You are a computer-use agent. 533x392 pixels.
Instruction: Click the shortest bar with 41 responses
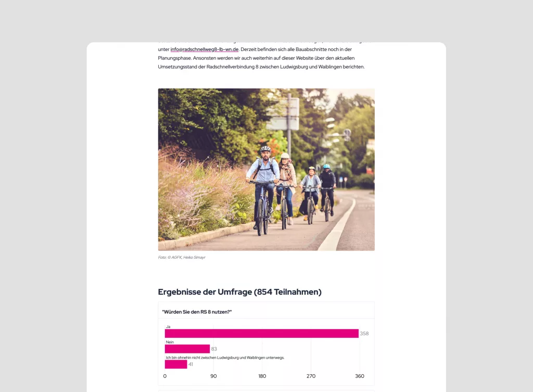click(175, 363)
